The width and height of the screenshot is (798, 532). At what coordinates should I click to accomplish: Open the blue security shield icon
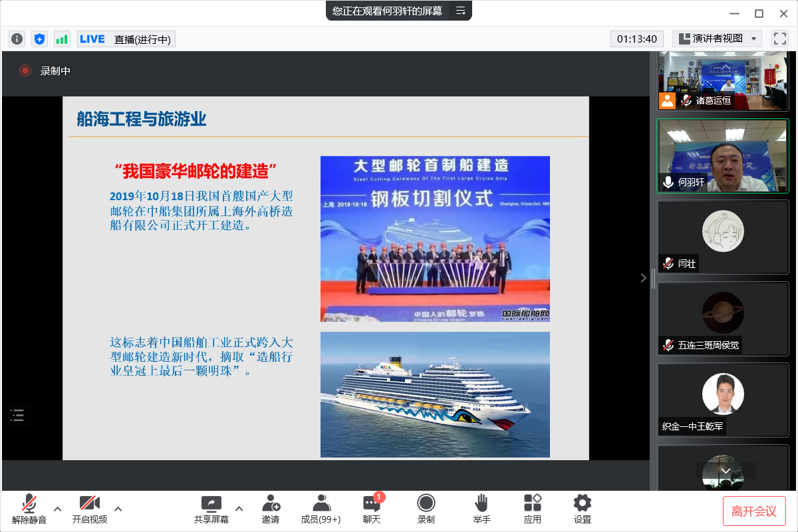tap(39, 39)
